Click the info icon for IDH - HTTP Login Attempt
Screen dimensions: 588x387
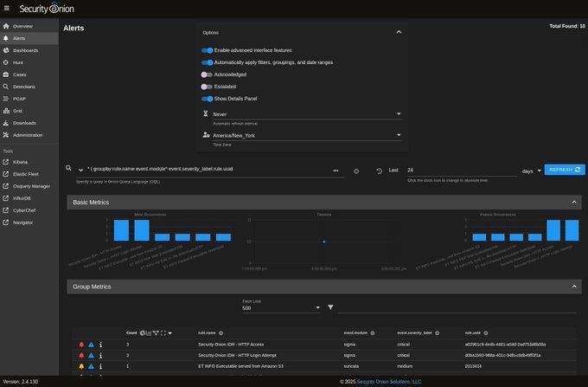100,355
